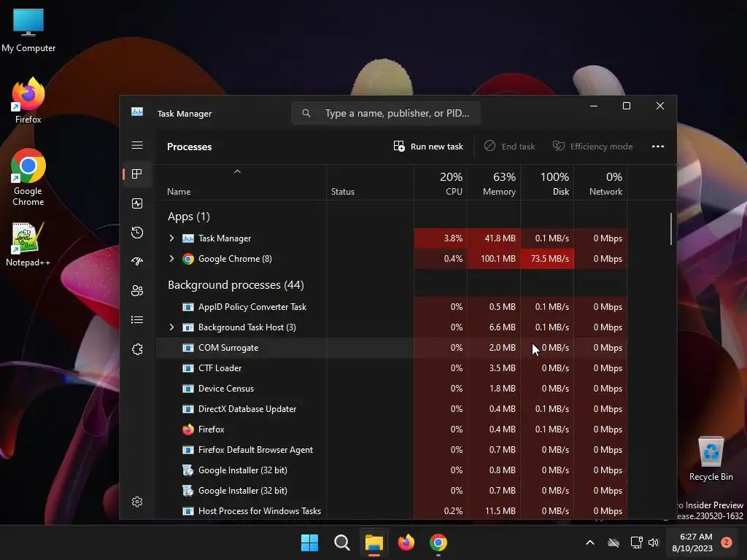Click the process list vertical scrollbar
This screenshot has height=560, width=747.
tap(671, 228)
